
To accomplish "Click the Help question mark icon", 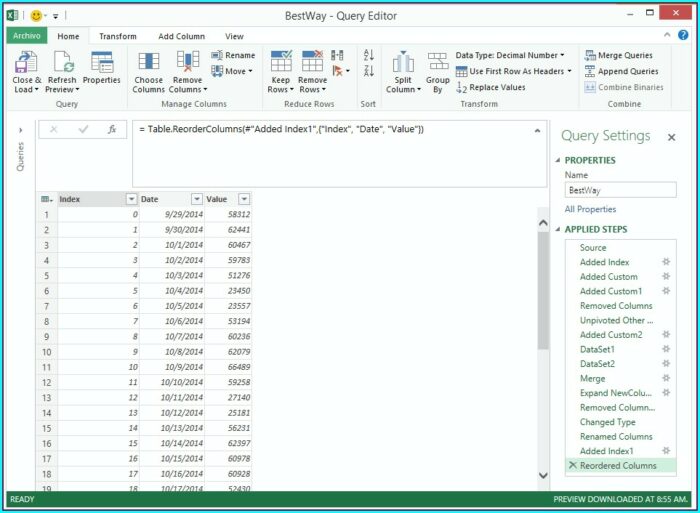I will pos(683,35).
